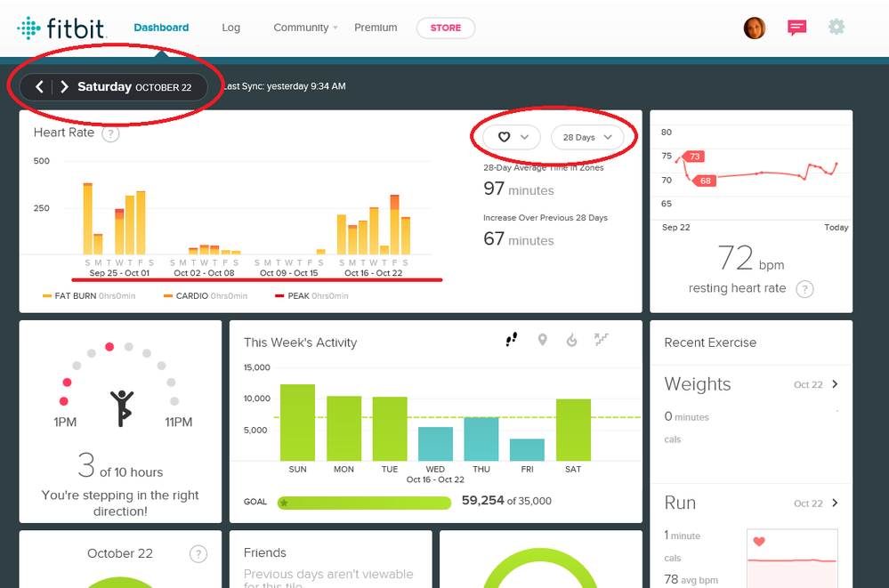Click the "Oct 02 - Oct 08" week label

coord(204,273)
